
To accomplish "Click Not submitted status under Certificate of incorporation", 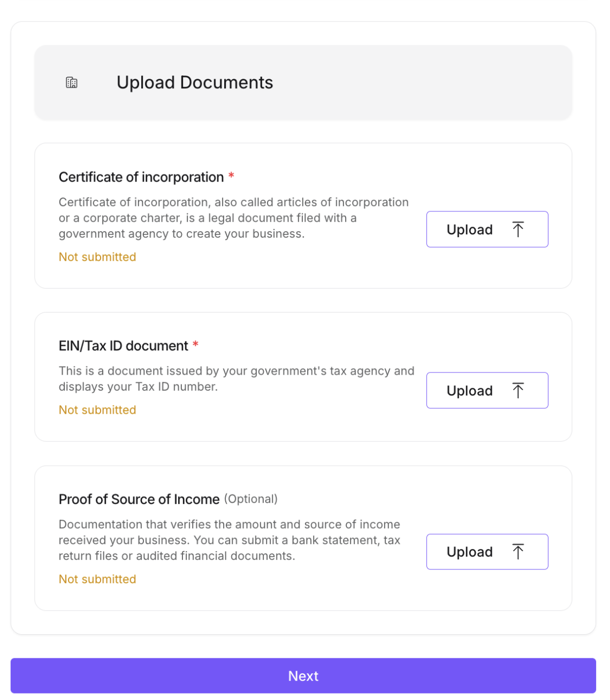I will (97, 257).
